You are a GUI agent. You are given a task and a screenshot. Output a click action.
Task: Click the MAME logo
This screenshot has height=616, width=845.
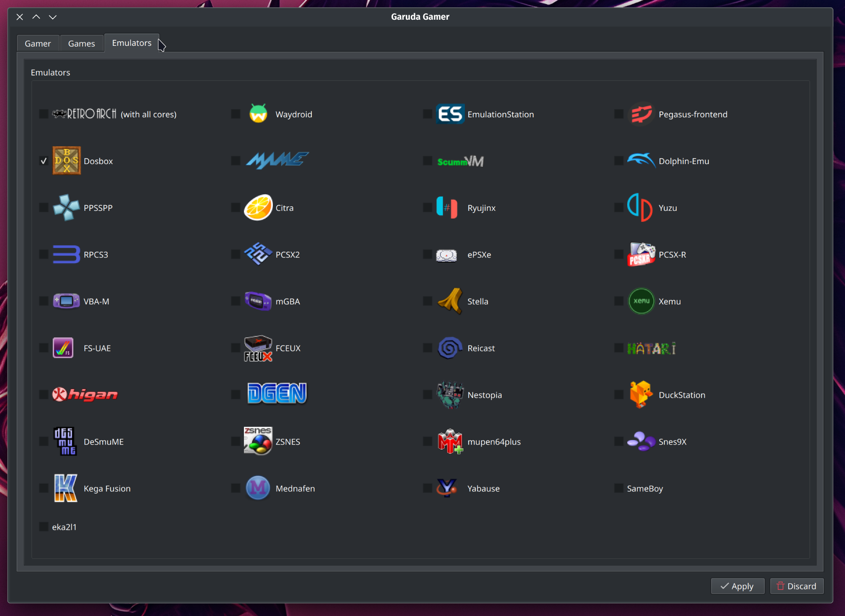pos(277,161)
